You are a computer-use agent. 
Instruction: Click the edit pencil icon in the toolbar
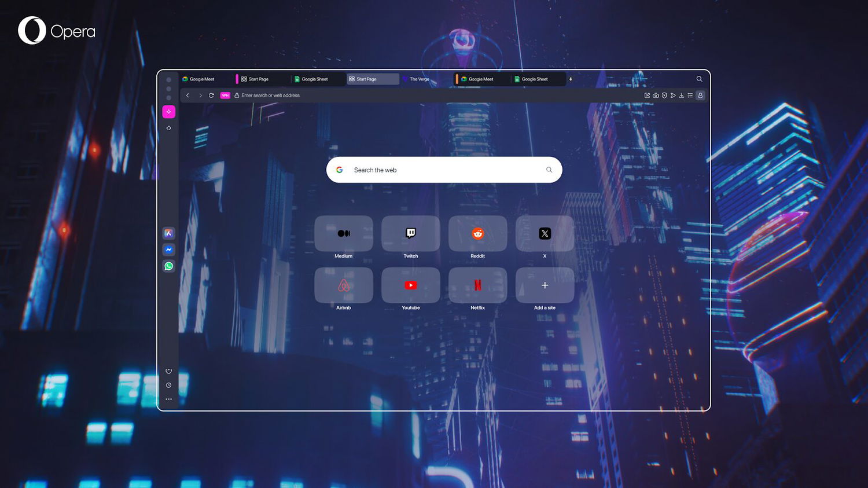point(647,96)
